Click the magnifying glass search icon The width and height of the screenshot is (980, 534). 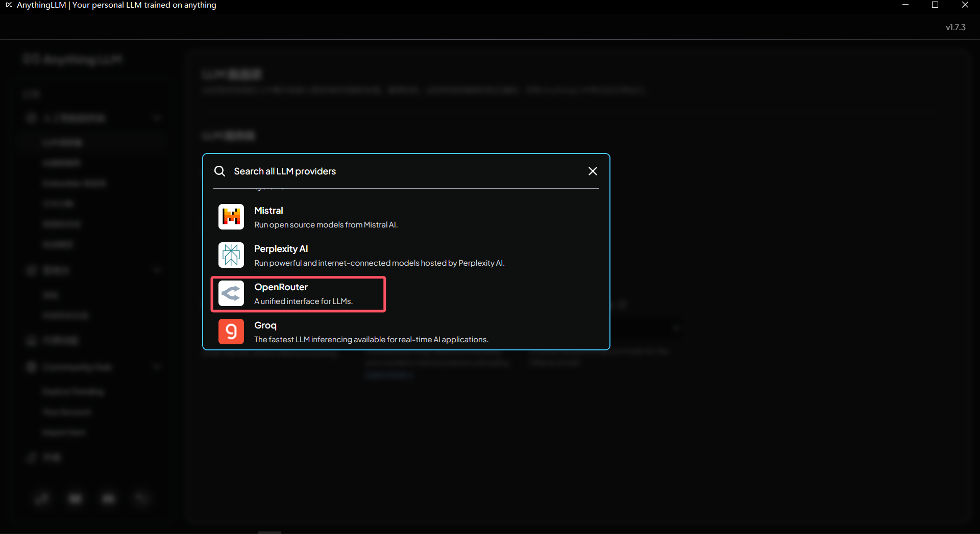click(219, 171)
